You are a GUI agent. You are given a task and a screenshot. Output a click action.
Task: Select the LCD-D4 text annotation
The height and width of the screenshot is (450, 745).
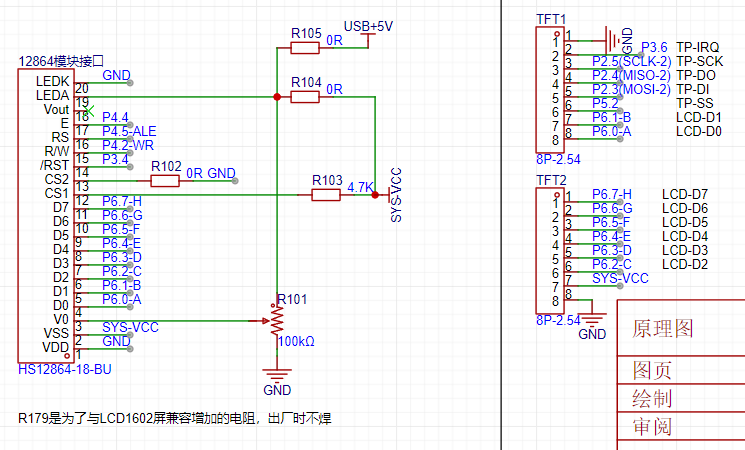(x=685, y=236)
